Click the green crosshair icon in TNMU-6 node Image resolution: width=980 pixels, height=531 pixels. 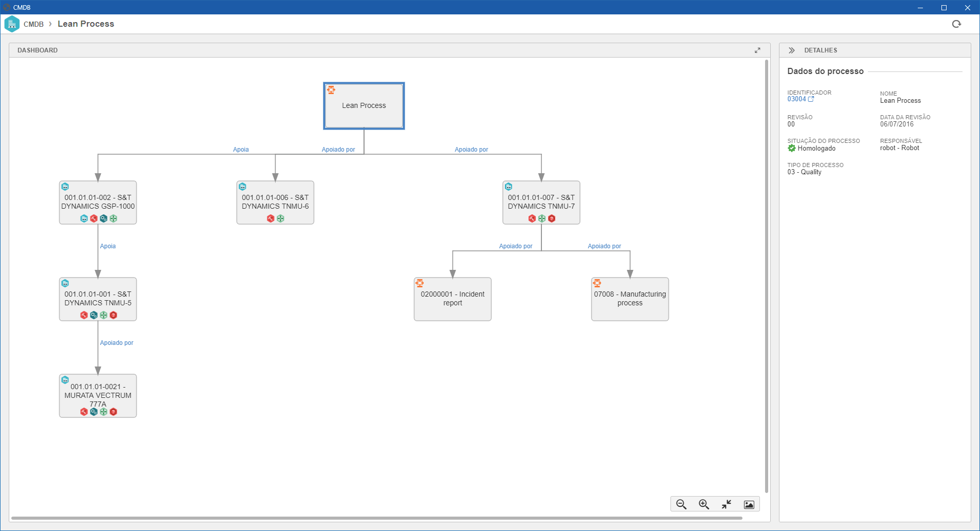[x=280, y=218]
